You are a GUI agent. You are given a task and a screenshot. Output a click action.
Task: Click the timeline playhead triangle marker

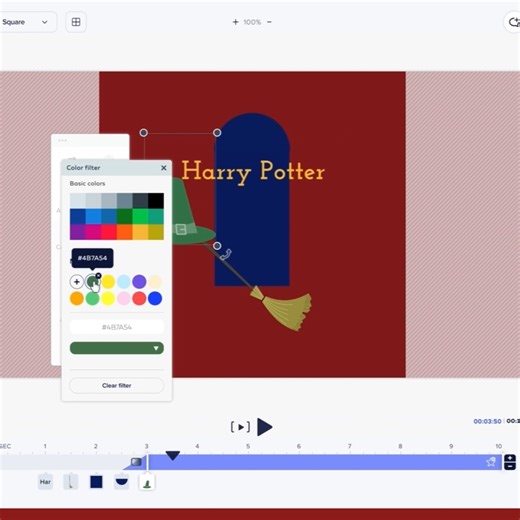tap(173, 455)
